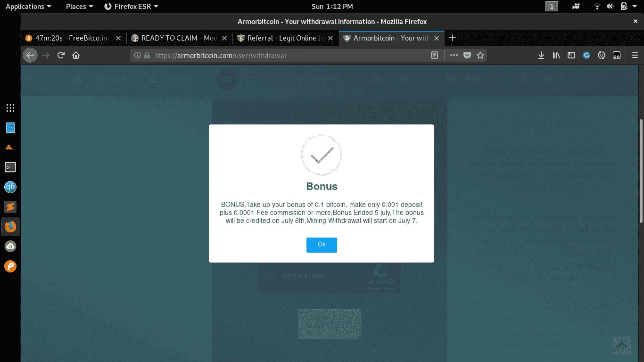Open the Firefox ESR app menu

pyautogui.click(x=131, y=6)
